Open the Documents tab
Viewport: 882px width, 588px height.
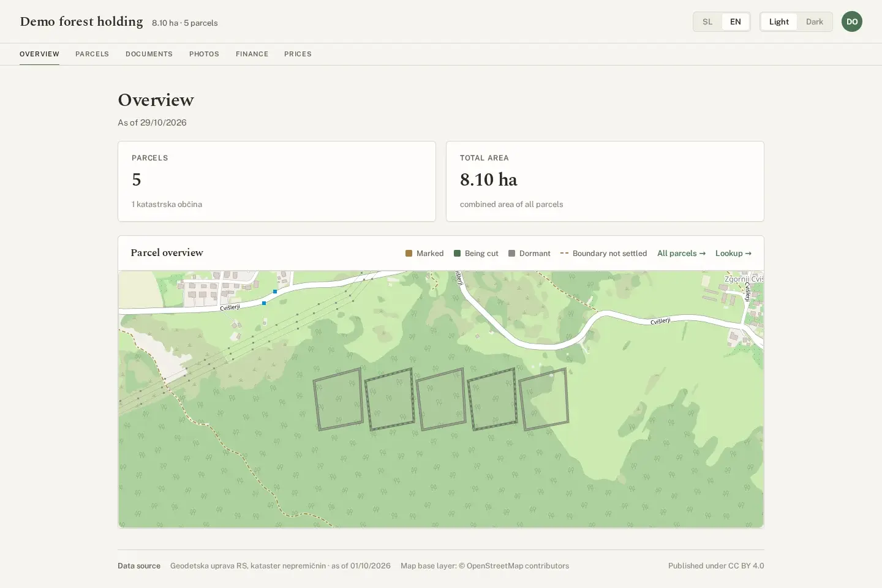149,54
